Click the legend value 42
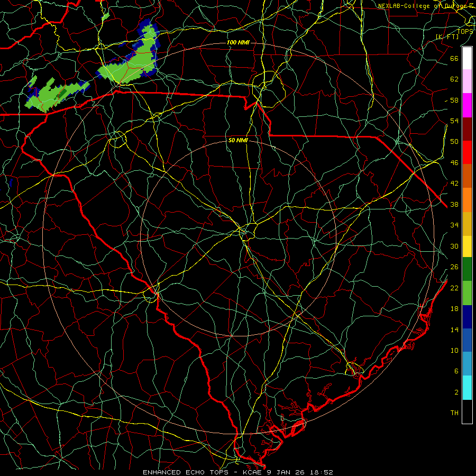 (454, 183)
